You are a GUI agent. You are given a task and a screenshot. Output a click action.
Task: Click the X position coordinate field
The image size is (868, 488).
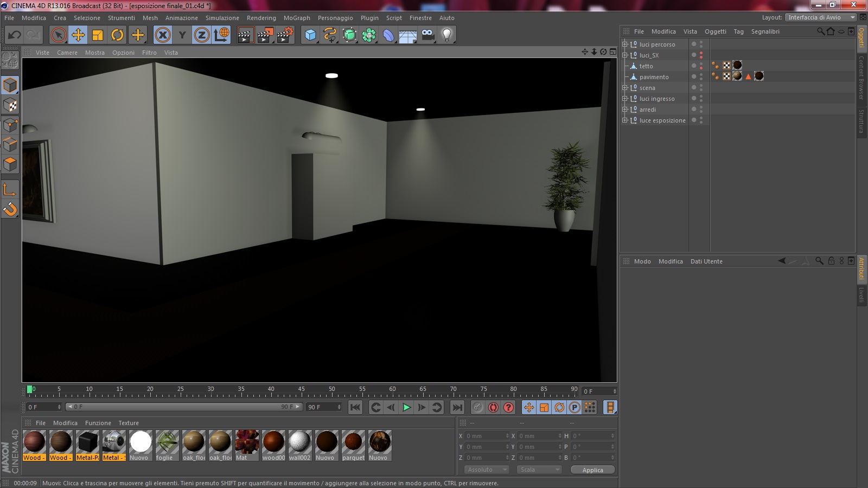point(488,436)
